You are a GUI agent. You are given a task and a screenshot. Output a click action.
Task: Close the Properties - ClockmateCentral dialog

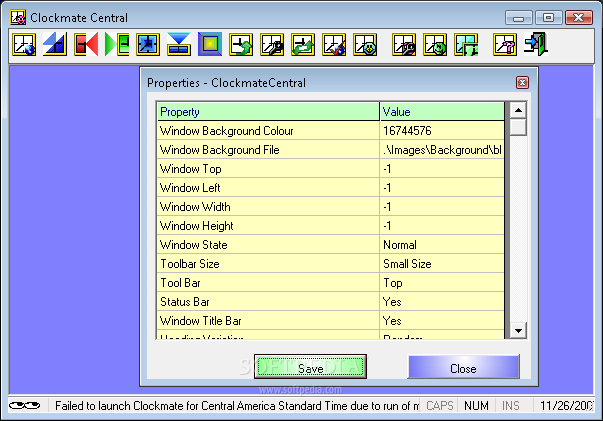pos(522,82)
